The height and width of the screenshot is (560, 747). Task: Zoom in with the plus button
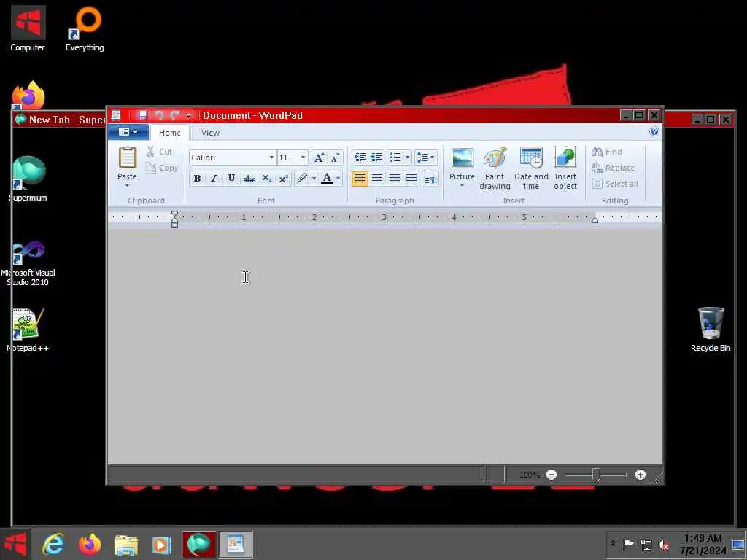tap(640, 475)
